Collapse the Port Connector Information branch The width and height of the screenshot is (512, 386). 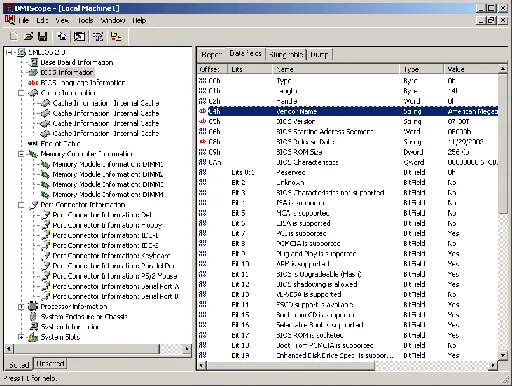click(21, 205)
